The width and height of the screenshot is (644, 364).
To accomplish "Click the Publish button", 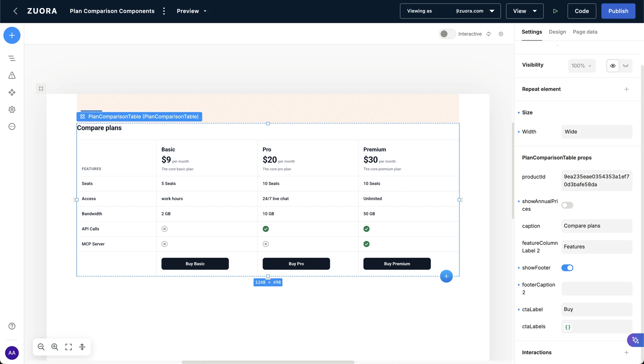I will pyautogui.click(x=618, y=11).
